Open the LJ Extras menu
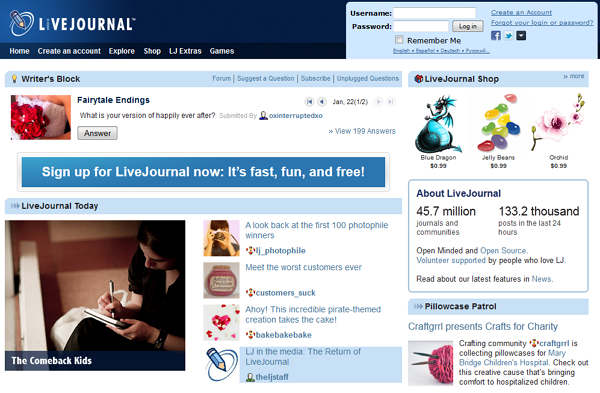This screenshot has width=600, height=393. coord(185,51)
